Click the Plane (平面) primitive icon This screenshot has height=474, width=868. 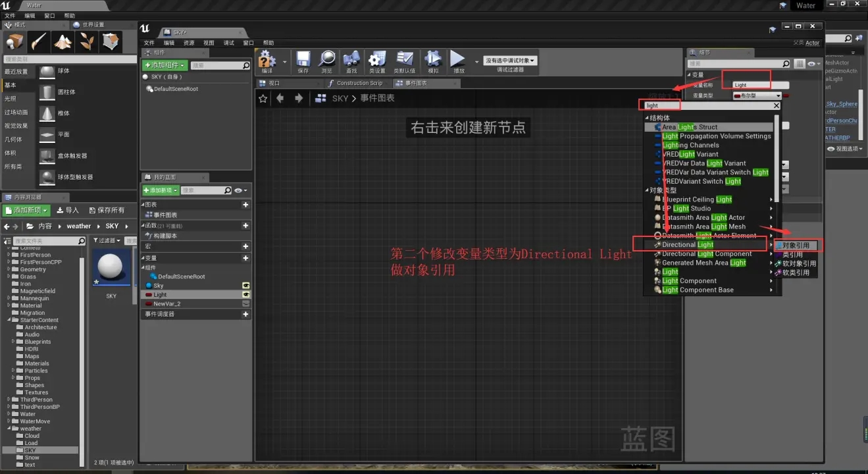(x=47, y=134)
